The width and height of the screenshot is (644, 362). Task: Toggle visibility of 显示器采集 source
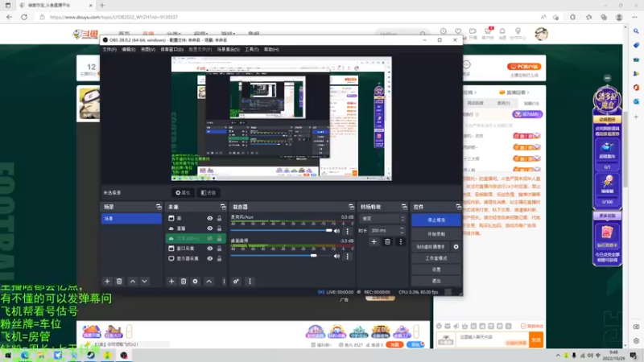pyautogui.click(x=210, y=258)
